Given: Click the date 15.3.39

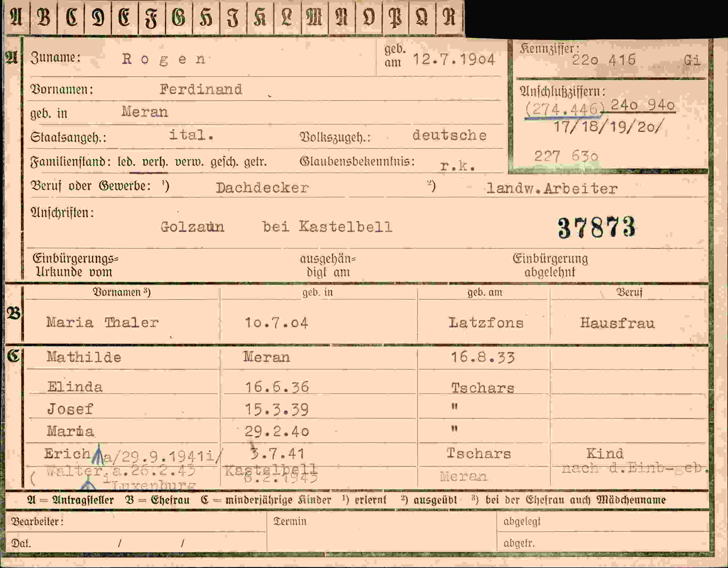Looking at the screenshot, I should point(277,410).
